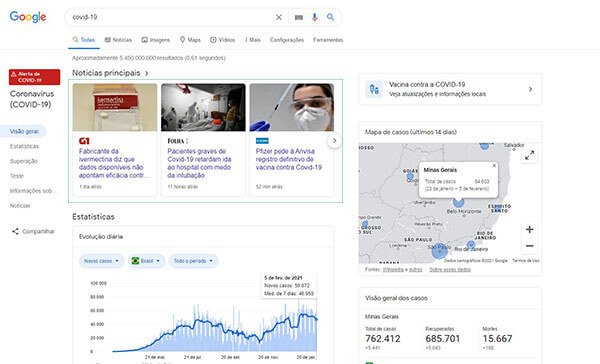Click the magnifier search icon
Screen dimensions: 600x364
click(x=330, y=17)
